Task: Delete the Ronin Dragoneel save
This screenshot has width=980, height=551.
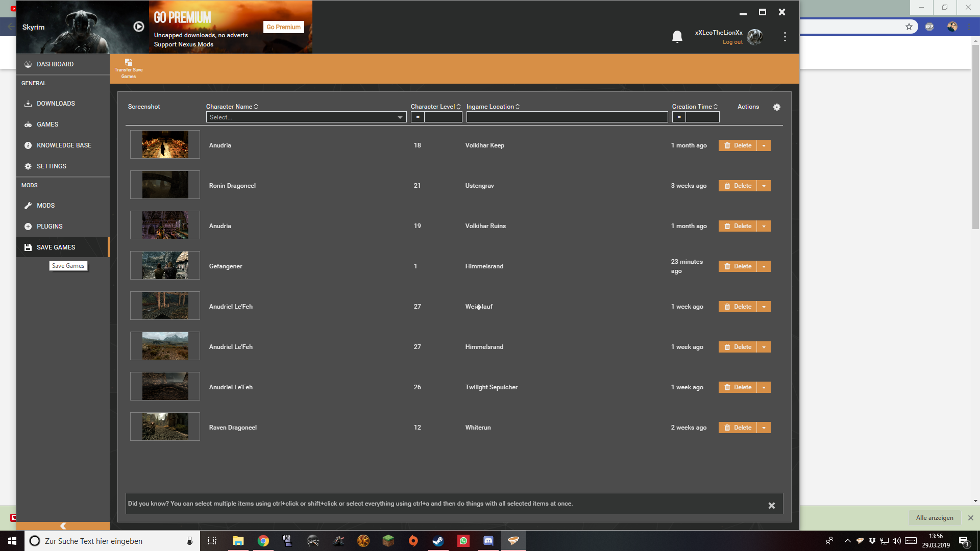Action: click(738, 186)
